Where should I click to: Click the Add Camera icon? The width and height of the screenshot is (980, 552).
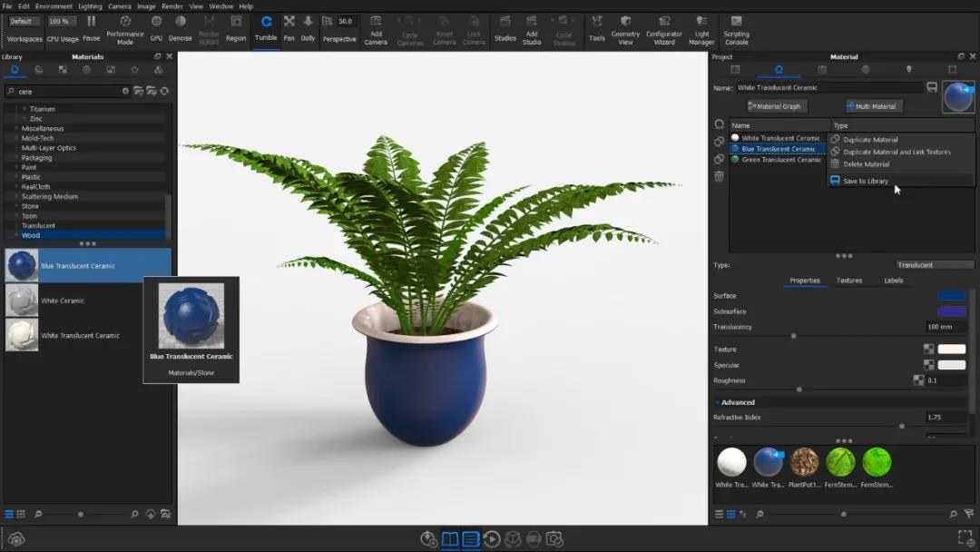376,28
